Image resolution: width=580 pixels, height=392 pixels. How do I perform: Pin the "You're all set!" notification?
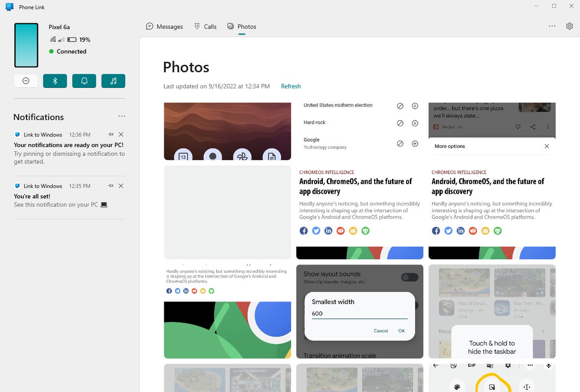(111, 186)
